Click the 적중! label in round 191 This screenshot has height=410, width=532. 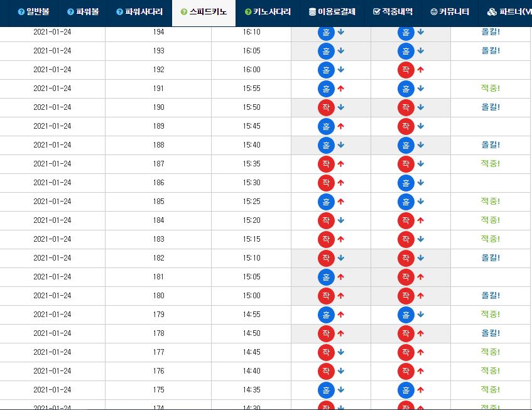coord(491,89)
